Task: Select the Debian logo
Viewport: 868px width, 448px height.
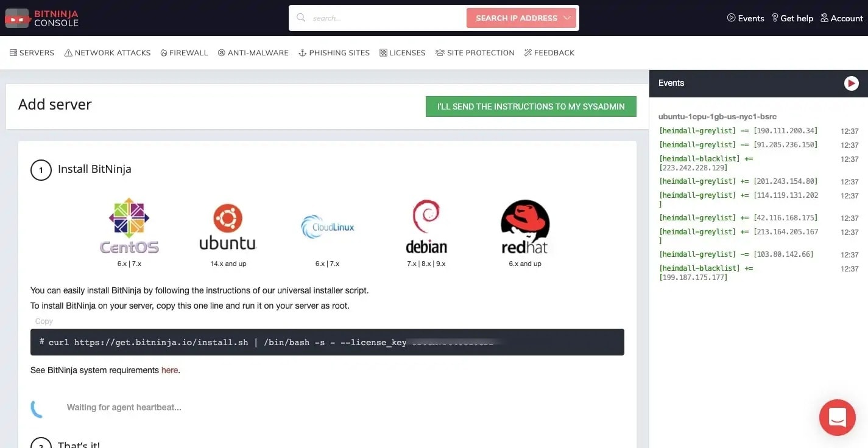Action: point(426,226)
